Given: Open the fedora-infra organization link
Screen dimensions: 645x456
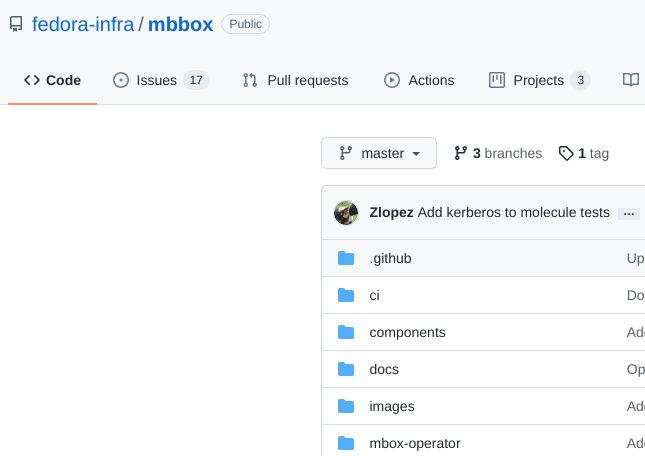Looking at the screenshot, I should coord(83,24).
